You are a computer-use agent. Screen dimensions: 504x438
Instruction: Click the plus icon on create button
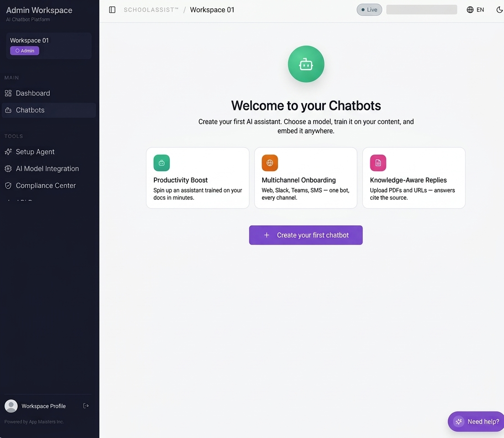[267, 235]
